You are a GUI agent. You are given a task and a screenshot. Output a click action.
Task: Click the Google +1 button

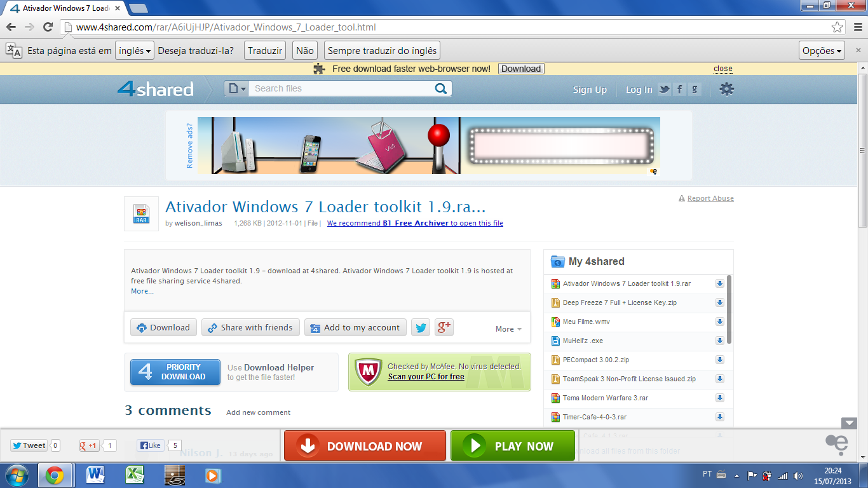coord(89,445)
